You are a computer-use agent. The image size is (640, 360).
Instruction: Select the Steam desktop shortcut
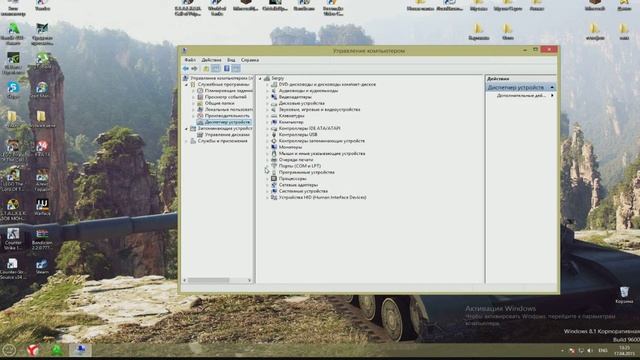click(x=42, y=267)
